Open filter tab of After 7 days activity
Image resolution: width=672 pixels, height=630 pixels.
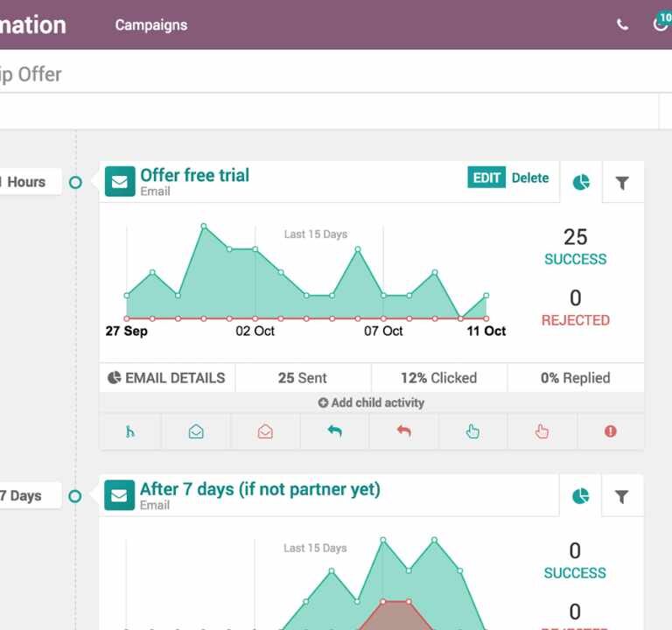622,496
